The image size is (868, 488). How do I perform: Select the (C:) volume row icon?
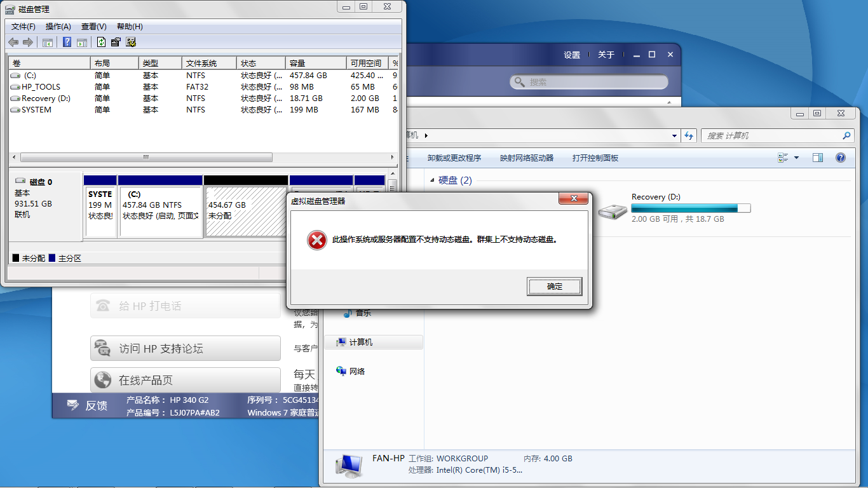click(x=16, y=76)
